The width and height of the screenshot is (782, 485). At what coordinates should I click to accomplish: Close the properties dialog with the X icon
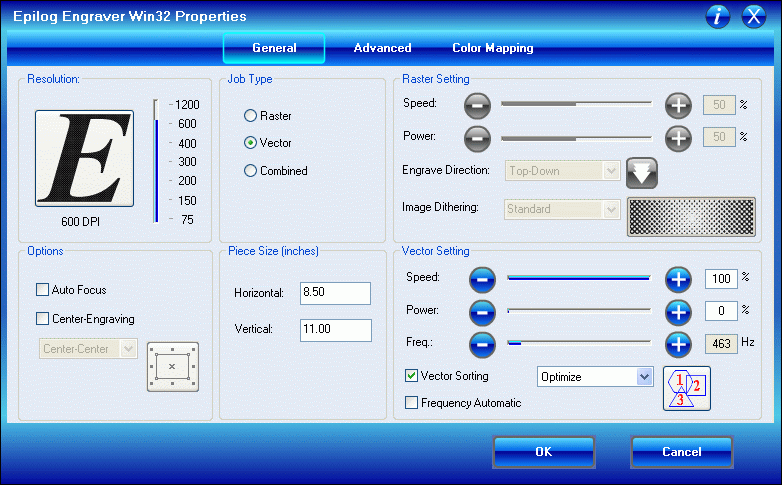[754, 16]
